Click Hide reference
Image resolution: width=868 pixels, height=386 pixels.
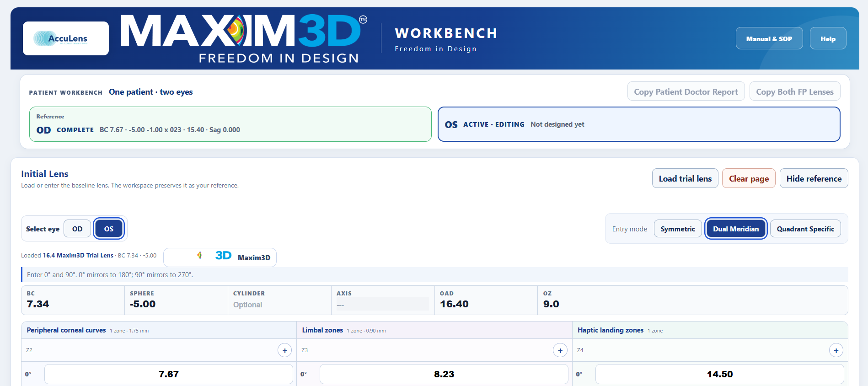pos(814,178)
